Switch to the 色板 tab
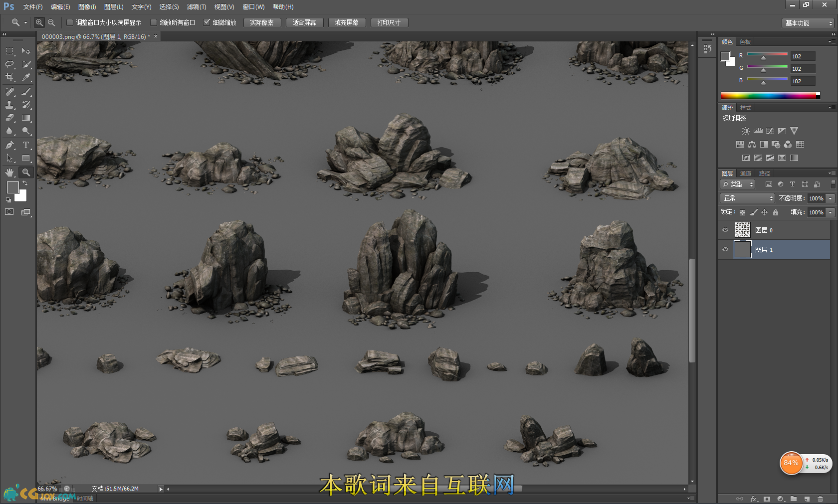The width and height of the screenshot is (838, 504). pyautogui.click(x=745, y=42)
